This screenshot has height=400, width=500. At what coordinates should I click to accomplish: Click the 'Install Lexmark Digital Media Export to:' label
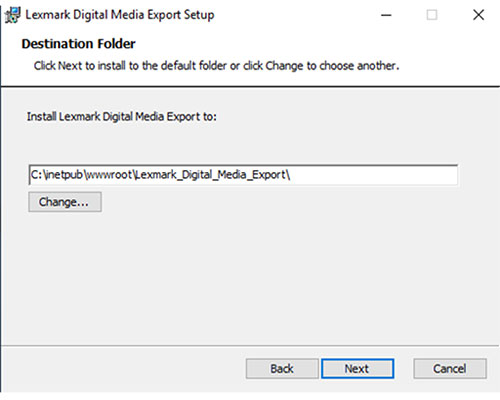coord(122,117)
